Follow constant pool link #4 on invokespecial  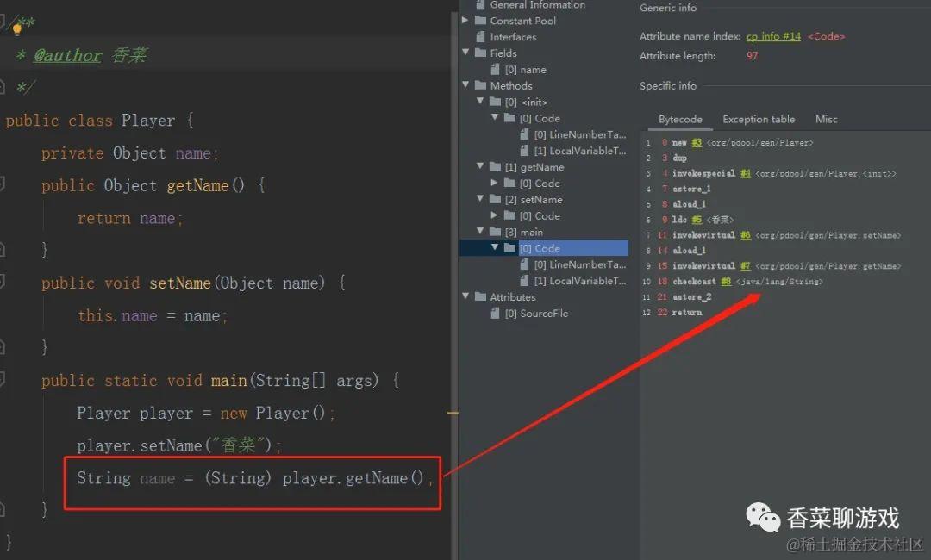coord(745,173)
